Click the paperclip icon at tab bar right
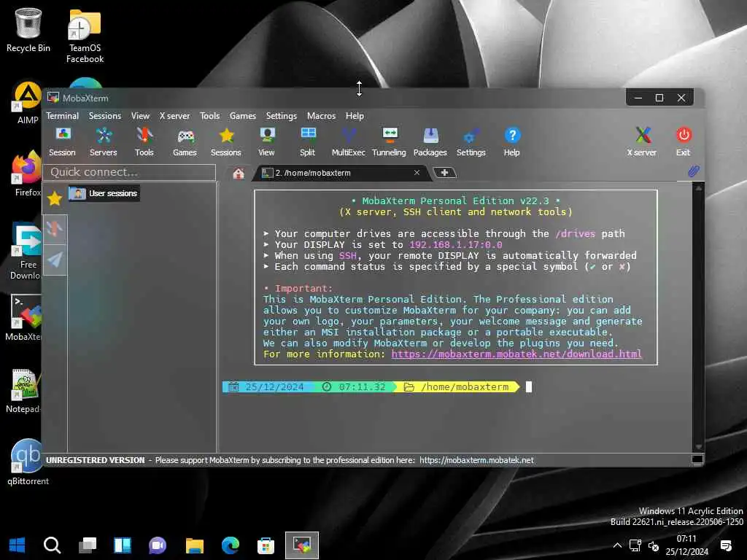This screenshot has height=560, width=747. [x=694, y=171]
